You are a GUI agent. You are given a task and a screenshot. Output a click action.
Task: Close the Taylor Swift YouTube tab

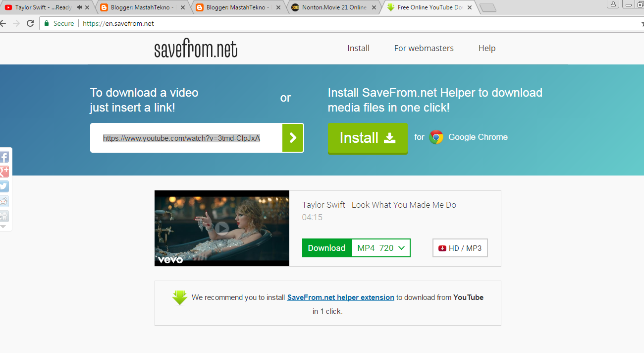[x=88, y=7]
